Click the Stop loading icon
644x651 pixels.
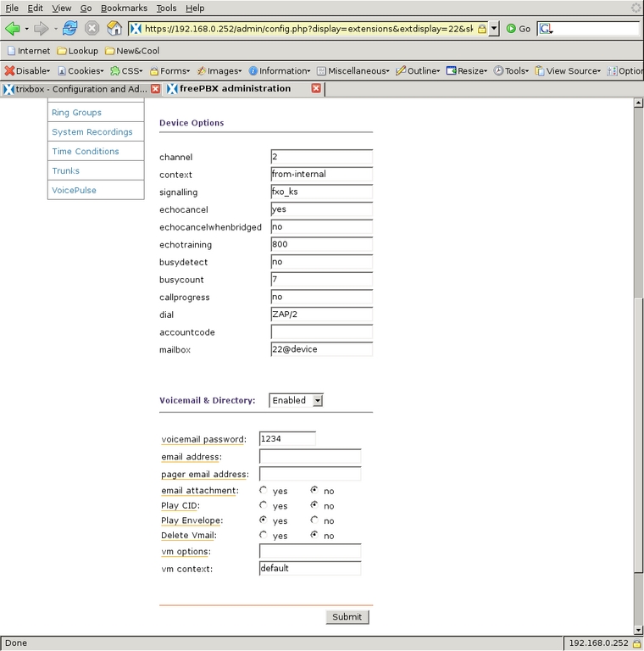point(92,28)
